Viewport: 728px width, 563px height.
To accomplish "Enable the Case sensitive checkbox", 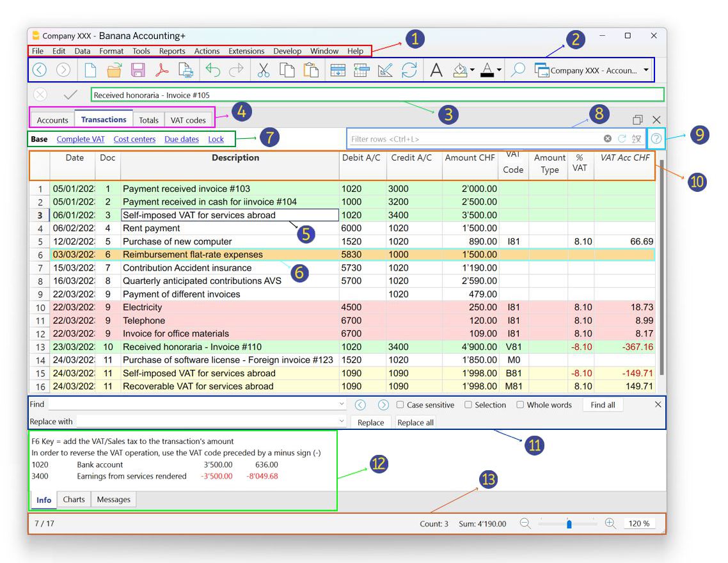I will pos(400,405).
